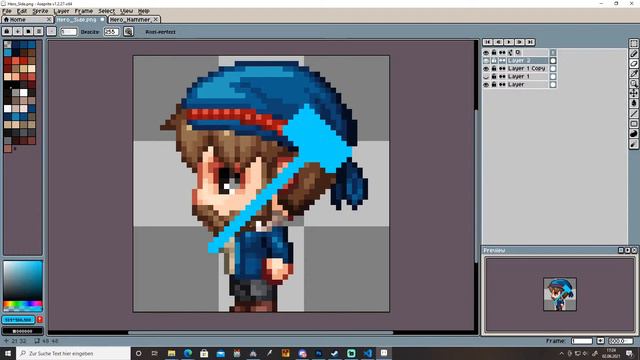This screenshot has width=640, height=360.
Task: Jump to first frame in timeline
Action: [x=487, y=42]
